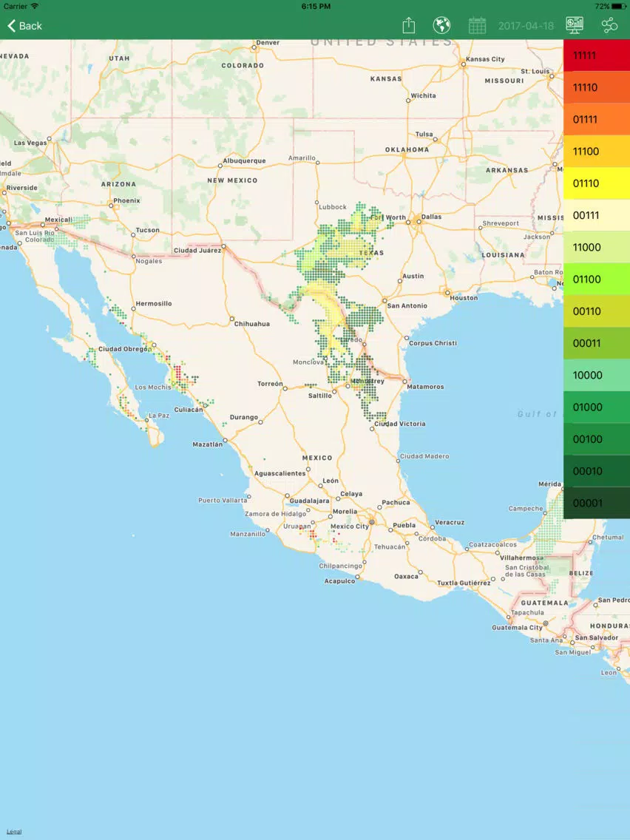Tap the Guadalajara city label

point(309,501)
